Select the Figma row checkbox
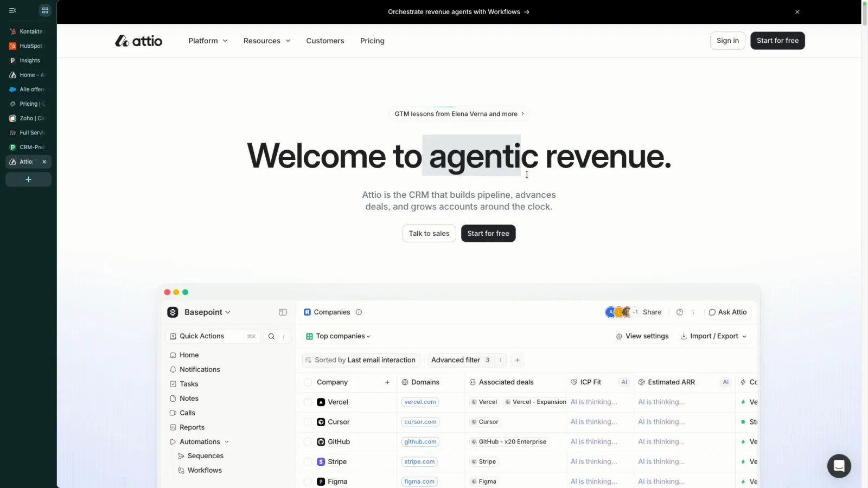 pyautogui.click(x=308, y=481)
